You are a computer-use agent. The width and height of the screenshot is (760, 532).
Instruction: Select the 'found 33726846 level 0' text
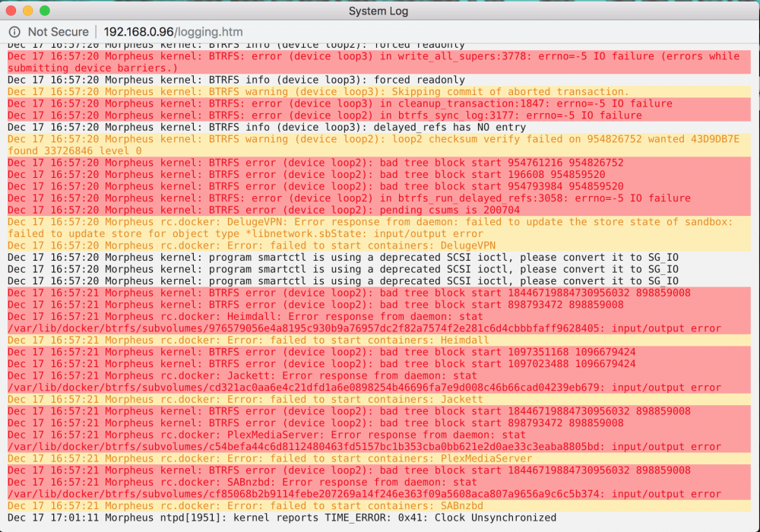pyautogui.click(x=74, y=150)
